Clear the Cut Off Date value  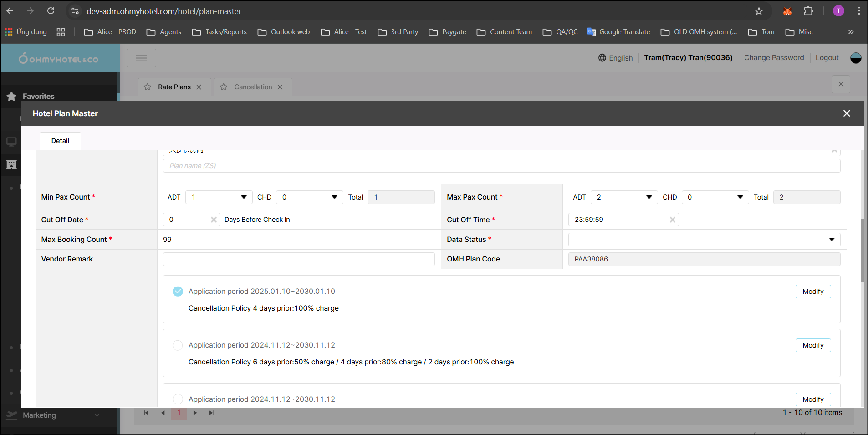(x=214, y=220)
